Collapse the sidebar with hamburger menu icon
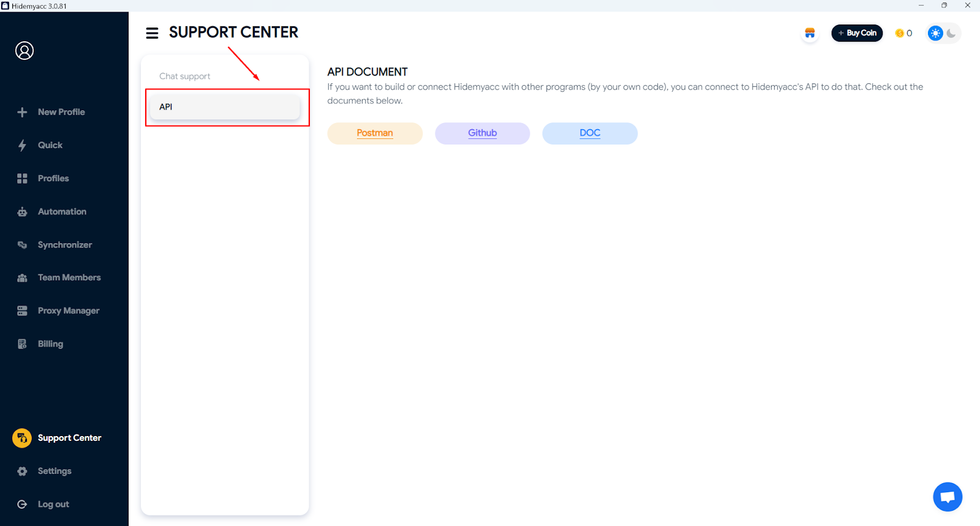The width and height of the screenshot is (980, 526). pos(152,33)
